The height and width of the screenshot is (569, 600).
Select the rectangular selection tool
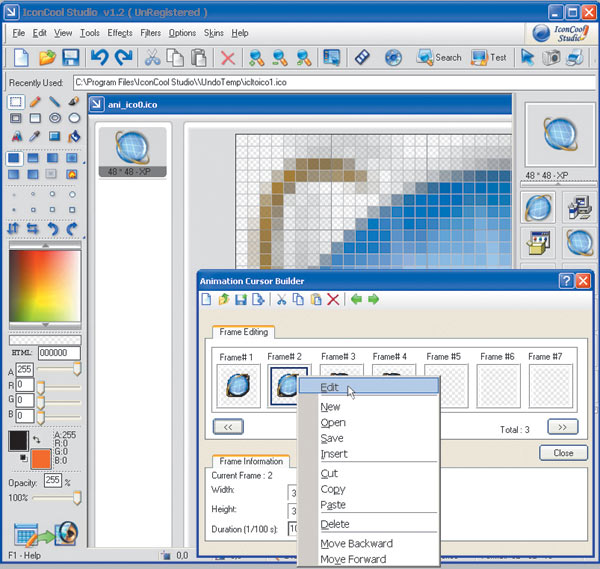pyautogui.click(x=15, y=102)
